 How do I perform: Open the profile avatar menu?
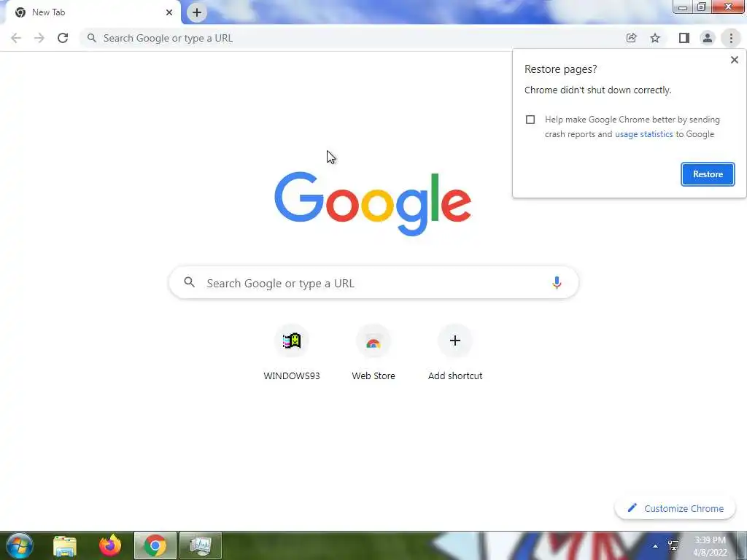[x=708, y=38]
